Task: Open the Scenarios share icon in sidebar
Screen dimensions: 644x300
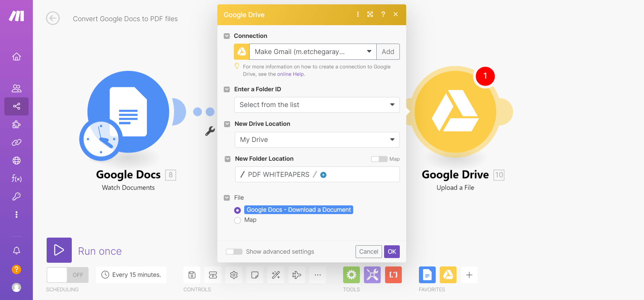Action: tap(16, 106)
